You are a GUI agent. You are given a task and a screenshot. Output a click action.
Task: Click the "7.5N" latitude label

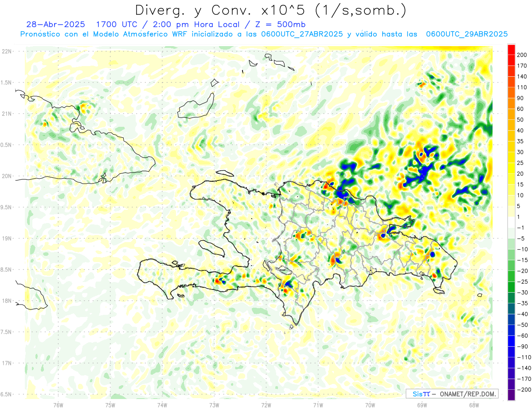point(7,332)
